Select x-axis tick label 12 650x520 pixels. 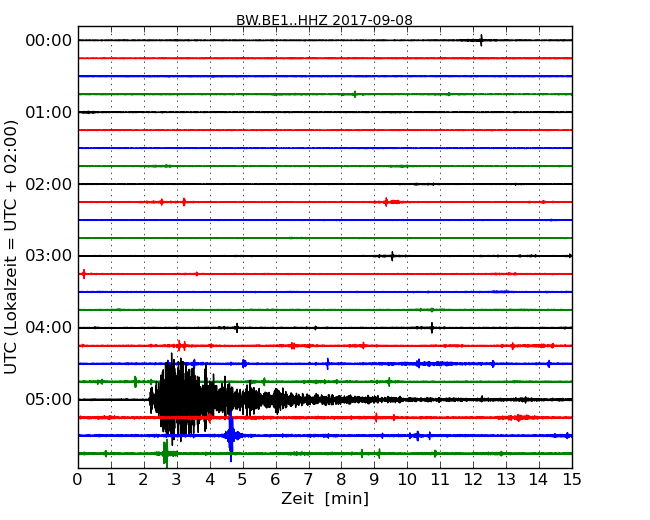coord(473,479)
